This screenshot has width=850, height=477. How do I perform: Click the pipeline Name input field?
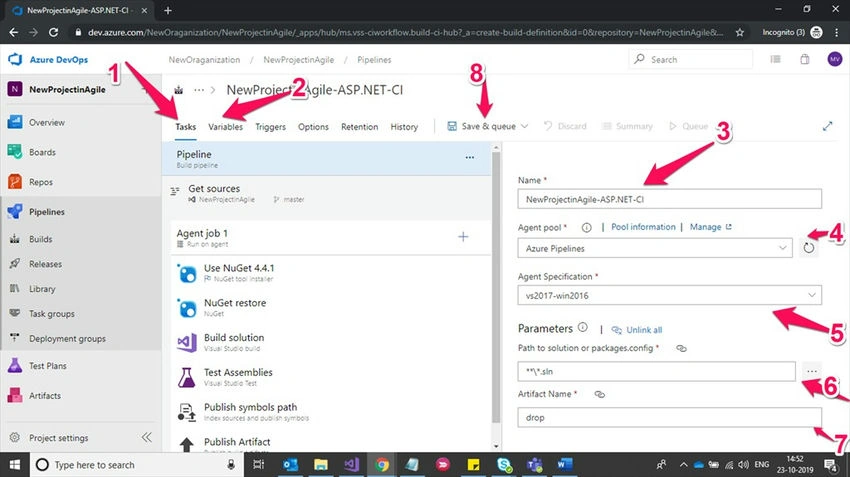(669, 199)
